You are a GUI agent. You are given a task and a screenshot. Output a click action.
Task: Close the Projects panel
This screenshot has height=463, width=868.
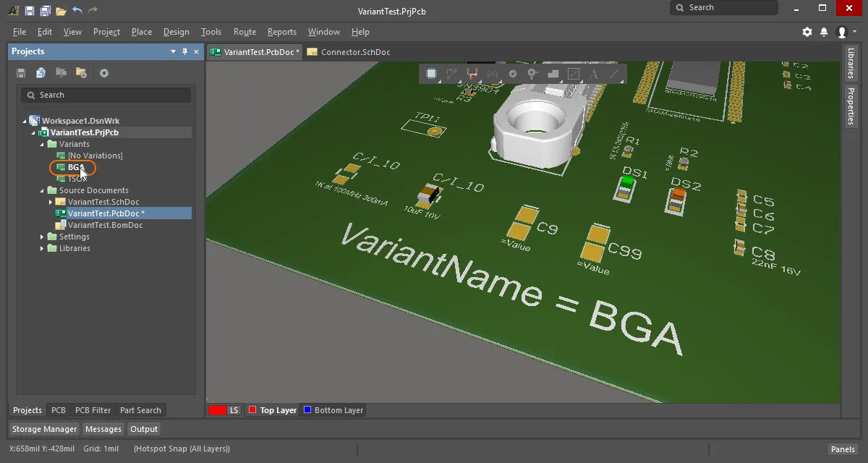pyautogui.click(x=196, y=51)
